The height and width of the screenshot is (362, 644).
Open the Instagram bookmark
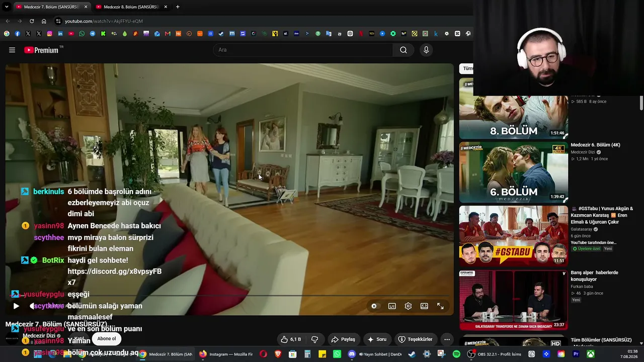tap(49, 34)
